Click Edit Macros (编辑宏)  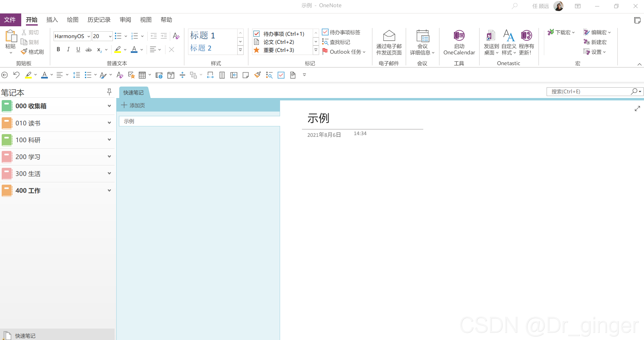597,32
